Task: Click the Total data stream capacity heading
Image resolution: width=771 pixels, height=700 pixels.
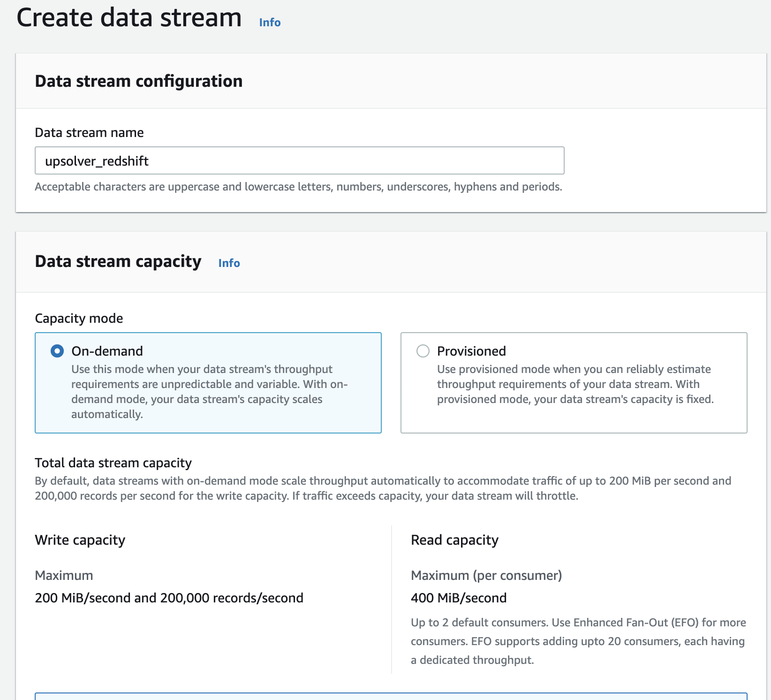Action: (x=113, y=463)
